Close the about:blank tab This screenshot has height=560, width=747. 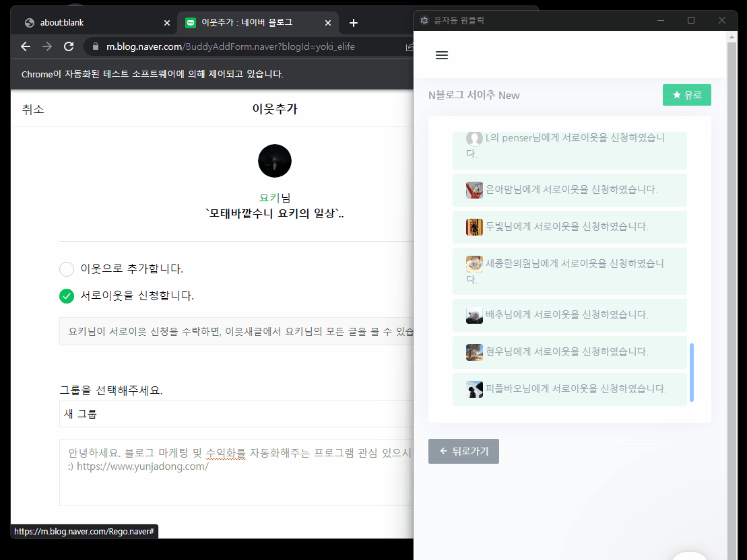167,23
